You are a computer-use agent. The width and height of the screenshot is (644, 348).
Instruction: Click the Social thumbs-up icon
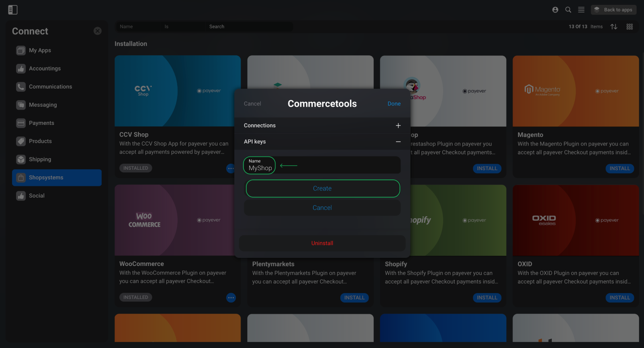point(21,196)
